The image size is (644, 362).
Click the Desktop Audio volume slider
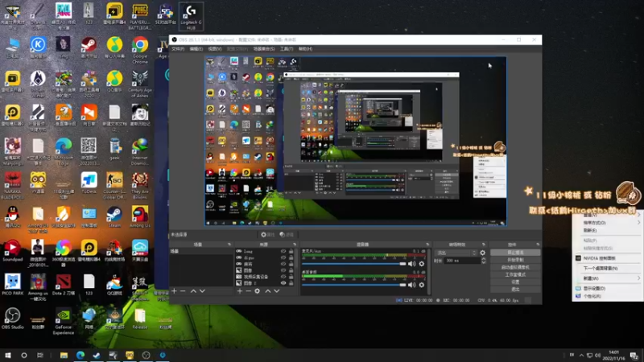(x=354, y=285)
